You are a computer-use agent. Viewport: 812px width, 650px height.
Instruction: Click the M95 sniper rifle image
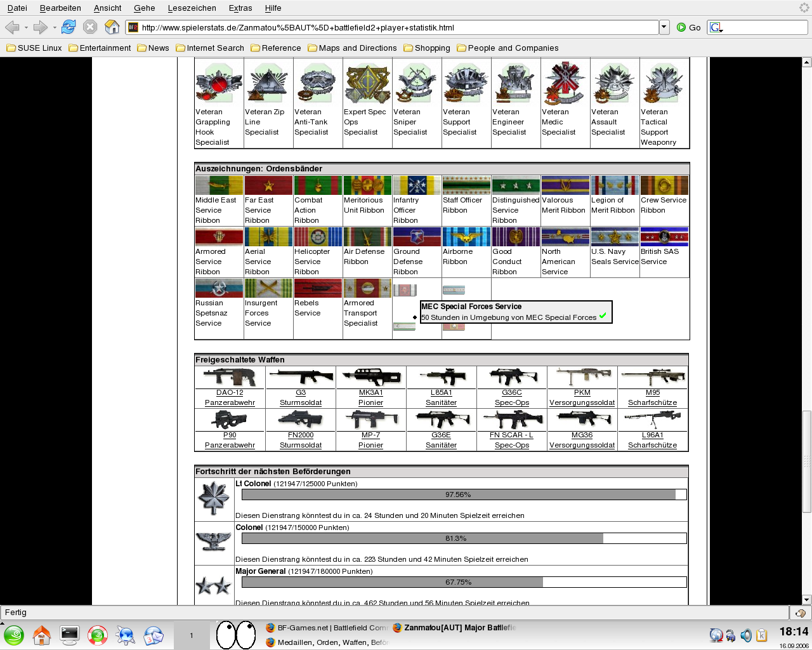pos(652,377)
